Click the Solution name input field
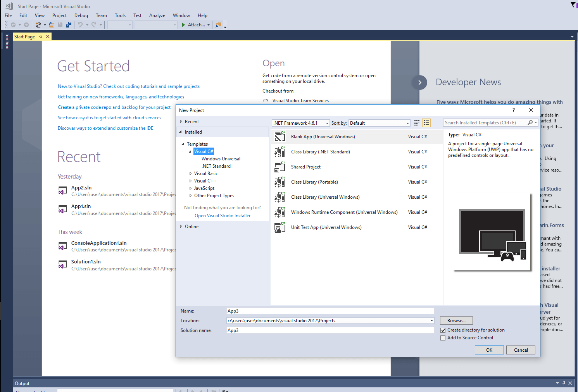The width and height of the screenshot is (578, 392). click(330, 330)
